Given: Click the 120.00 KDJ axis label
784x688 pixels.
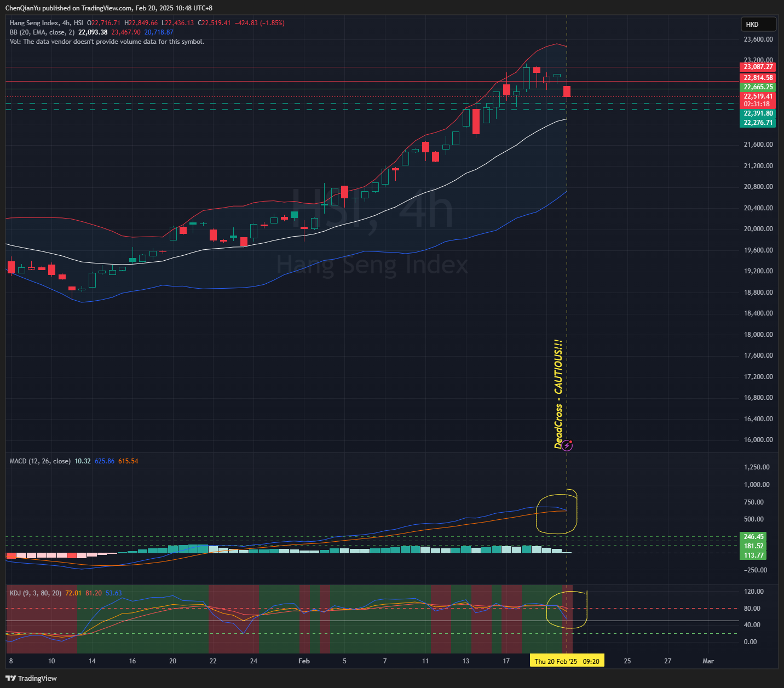Looking at the screenshot, I should pos(754,592).
